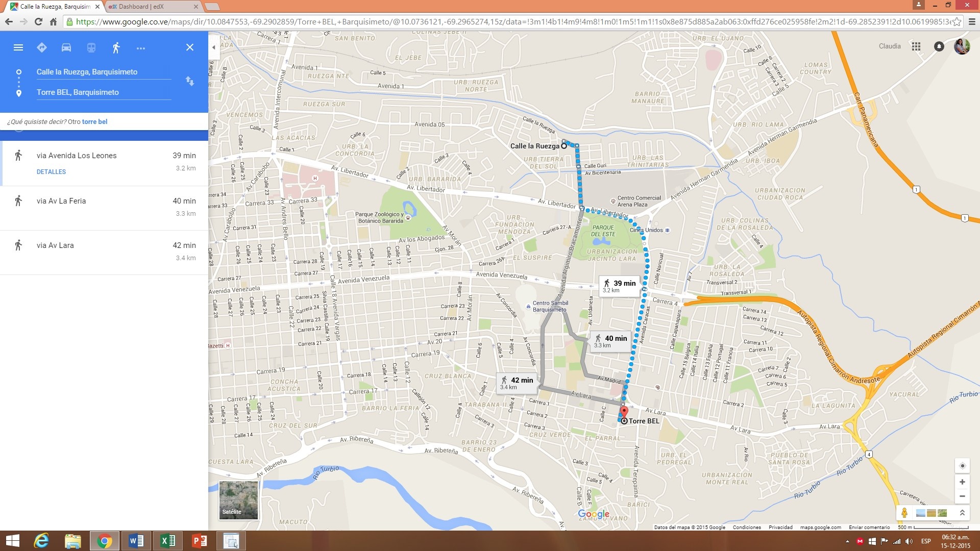Image resolution: width=980 pixels, height=551 pixels.
Task: Zoom out on the map
Action: point(962,496)
